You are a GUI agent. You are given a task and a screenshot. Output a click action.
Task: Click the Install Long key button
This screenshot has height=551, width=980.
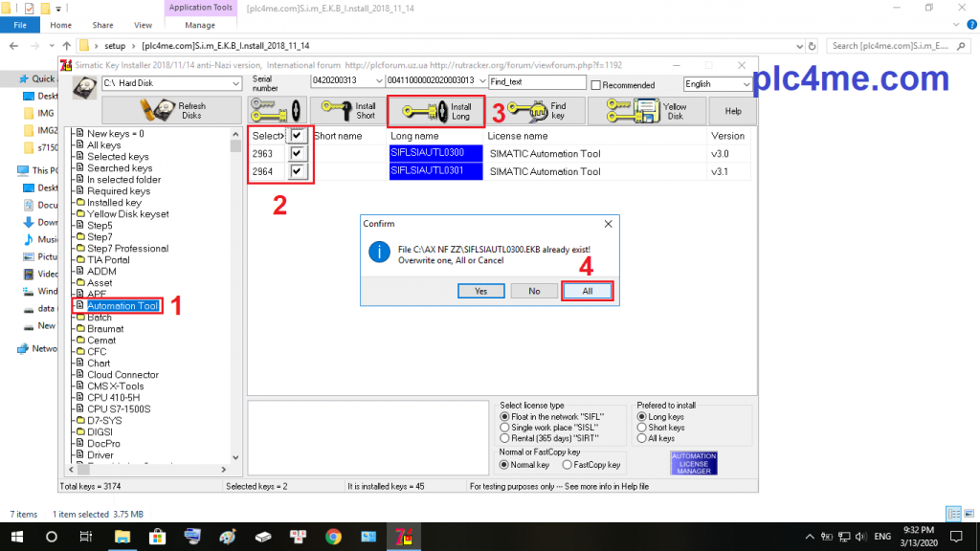click(x=438, y=111)
